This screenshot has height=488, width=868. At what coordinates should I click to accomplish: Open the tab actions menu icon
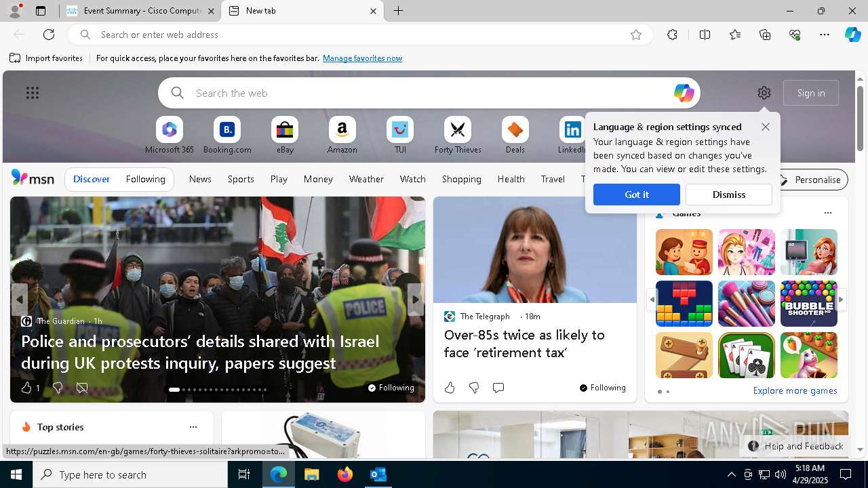tap(41, 11)
